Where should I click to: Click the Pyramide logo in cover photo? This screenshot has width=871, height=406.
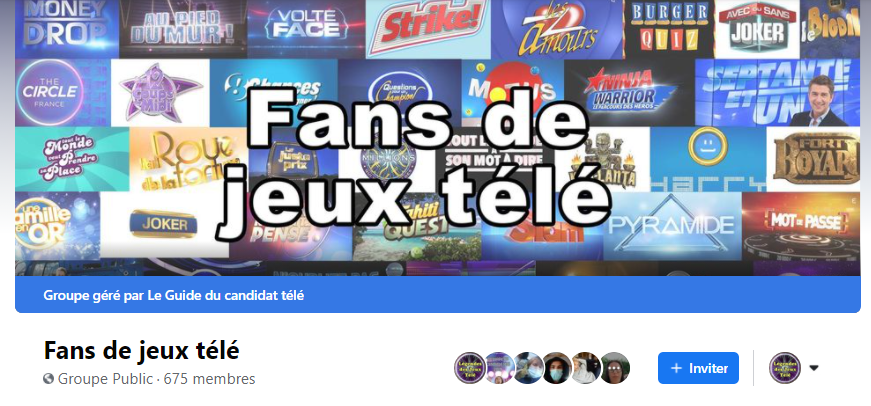[x=672, y=226]
